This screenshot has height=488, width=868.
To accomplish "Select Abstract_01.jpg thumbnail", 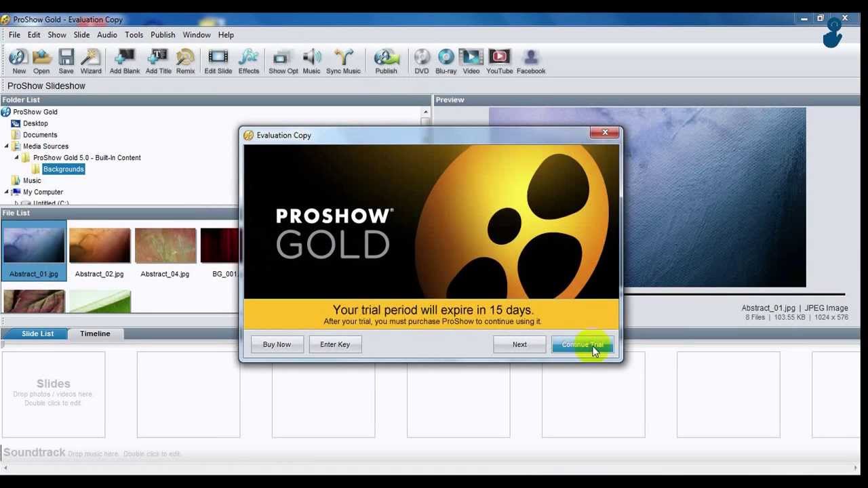I will [34, 251].
